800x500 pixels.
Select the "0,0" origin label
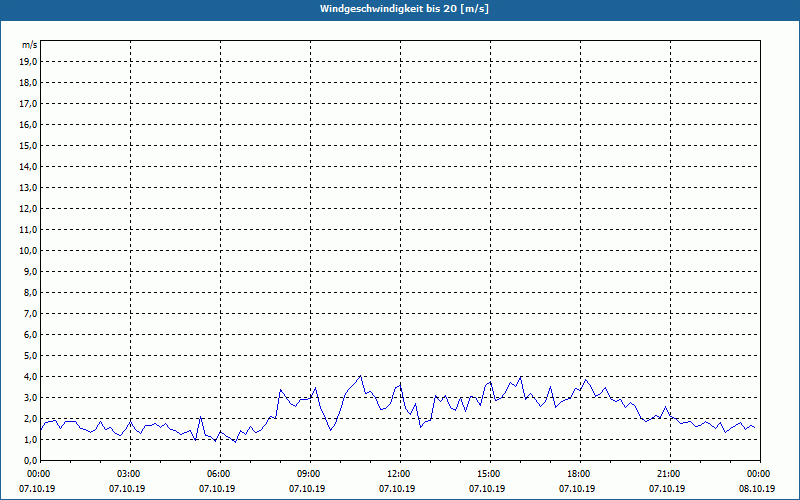31,460
